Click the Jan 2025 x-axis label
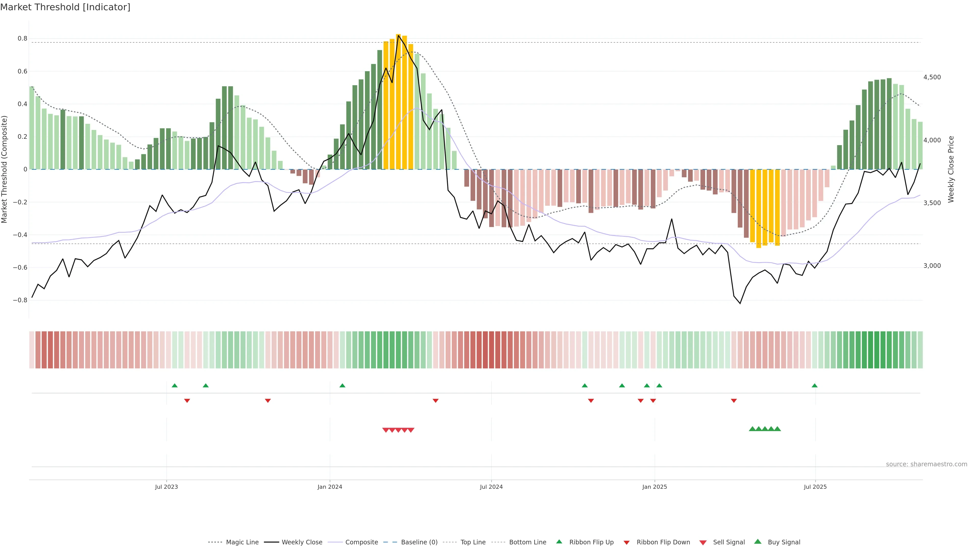Screen dimensions: 980x551 (x=654, y=487)
